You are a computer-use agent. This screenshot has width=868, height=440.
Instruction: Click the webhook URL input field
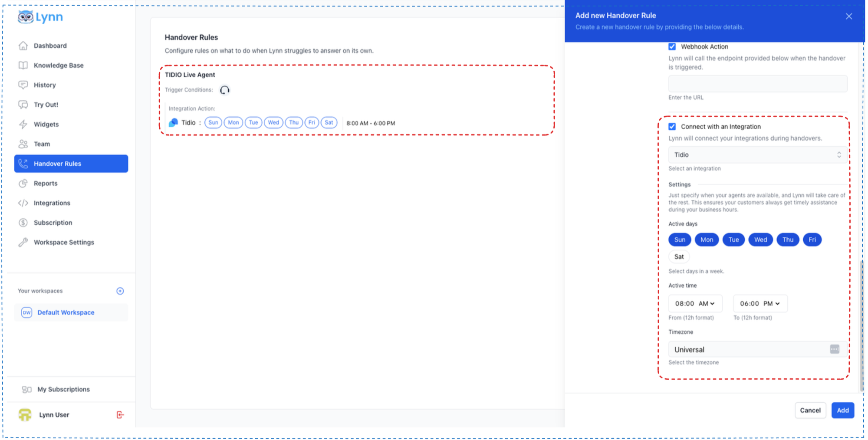[758, 83]
